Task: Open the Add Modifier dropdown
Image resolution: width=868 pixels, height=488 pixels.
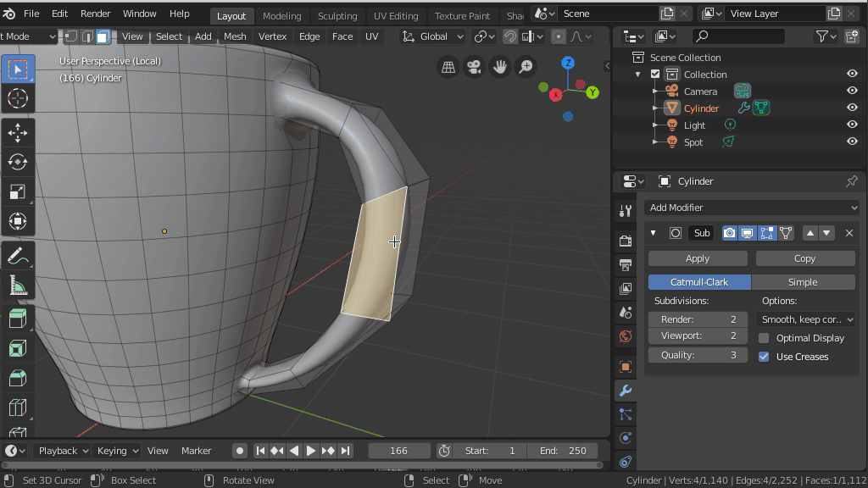Action: tap(751, 208)
